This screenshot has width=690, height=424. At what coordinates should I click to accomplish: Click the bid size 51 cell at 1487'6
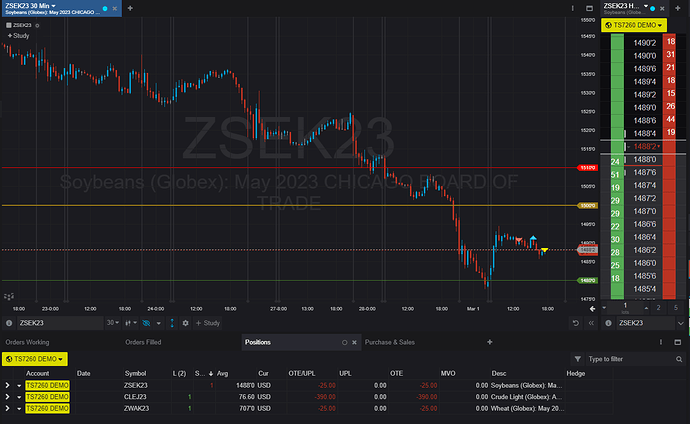[617, 175]
